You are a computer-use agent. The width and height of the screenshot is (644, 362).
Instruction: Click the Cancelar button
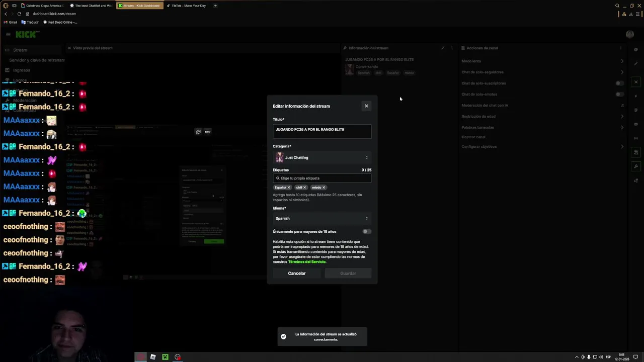pyautogui.click(x=297, y=274)
